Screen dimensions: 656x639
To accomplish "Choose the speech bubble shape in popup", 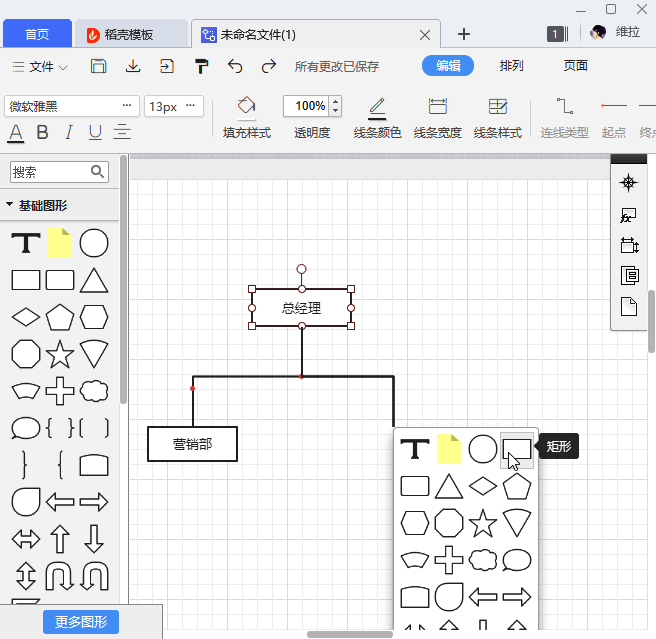I will pos(517,560).
